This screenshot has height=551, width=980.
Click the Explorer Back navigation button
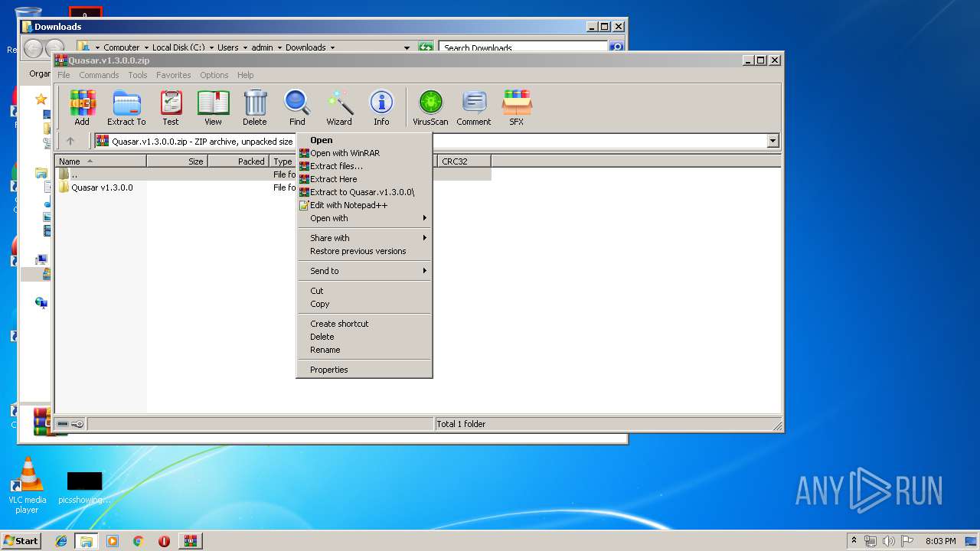[33, 48]
